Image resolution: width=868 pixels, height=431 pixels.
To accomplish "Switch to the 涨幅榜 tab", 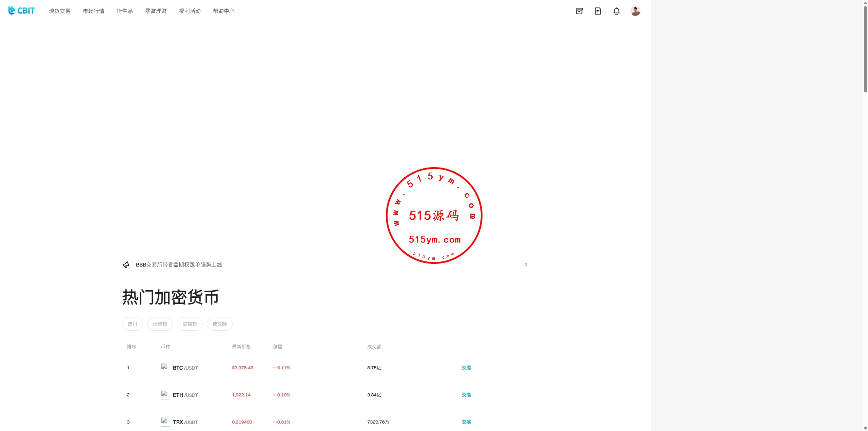I will (x=160, y=324).
